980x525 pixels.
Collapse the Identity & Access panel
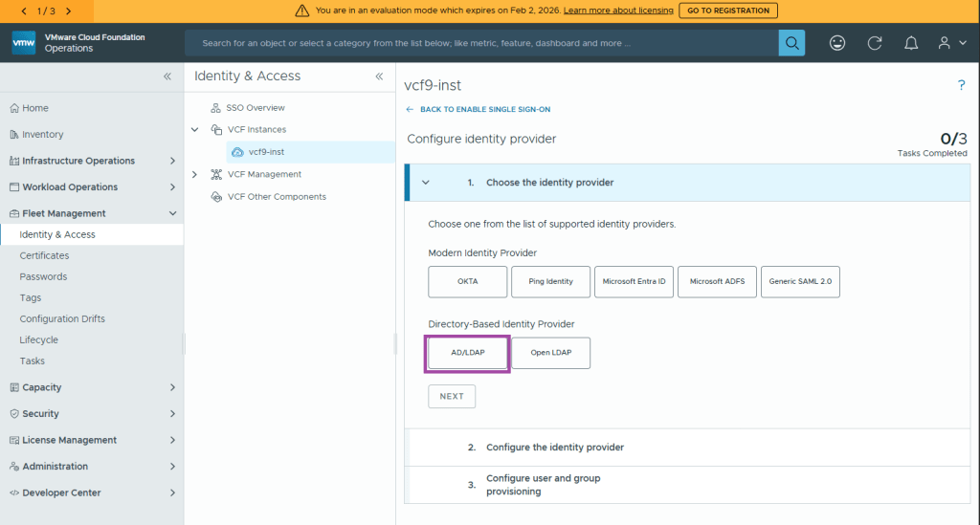(x=379, y=77)
